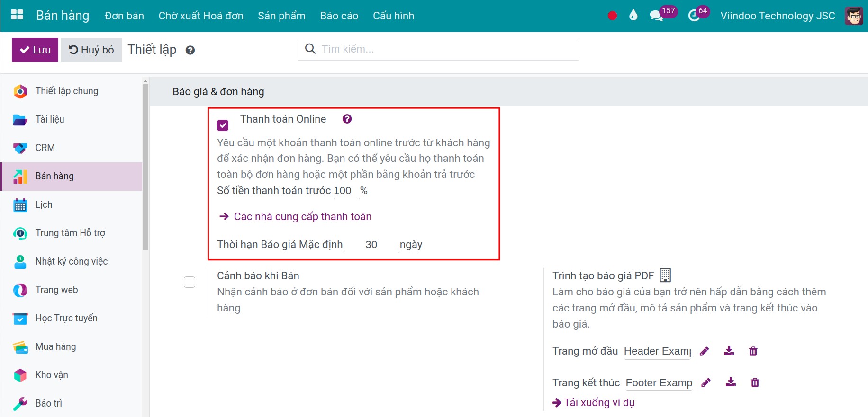This screenshot has width=868, height=417.
Task: Click the Tải xuống ví dụ link
Action: coord(594,402)
